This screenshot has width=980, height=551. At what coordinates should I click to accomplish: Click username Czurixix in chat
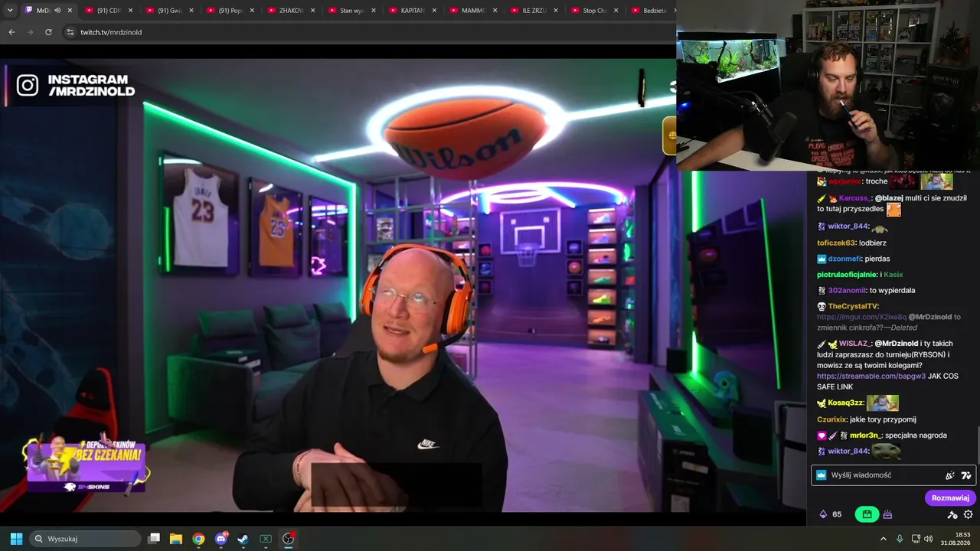(831, 419)
